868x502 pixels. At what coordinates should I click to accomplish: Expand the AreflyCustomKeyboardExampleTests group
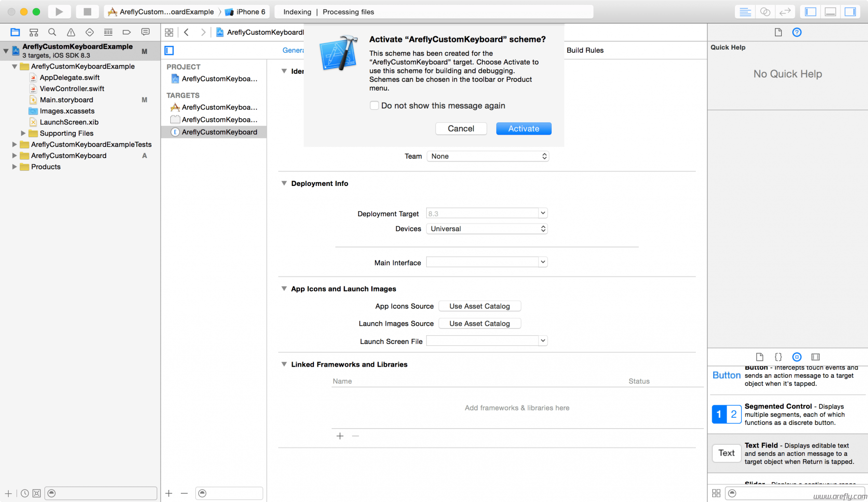14,144
